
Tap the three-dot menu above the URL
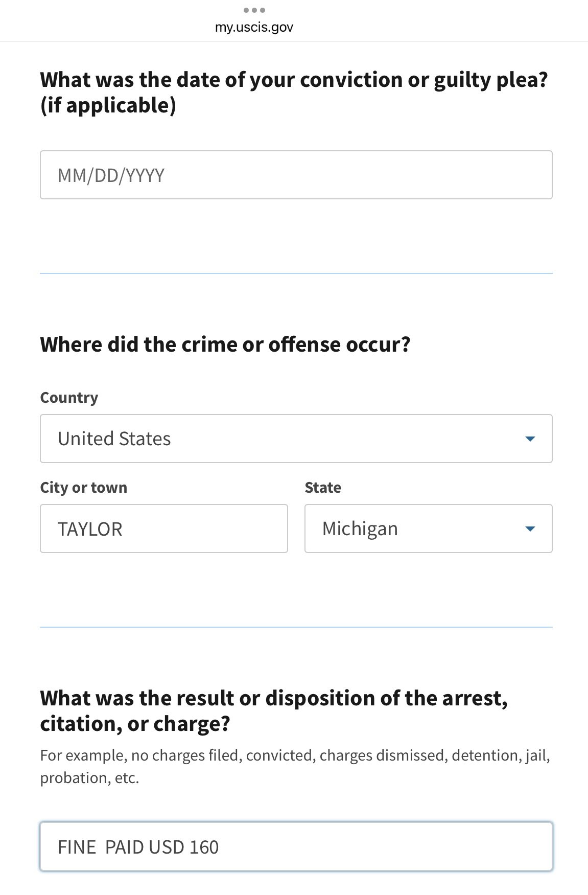pyautogui.click(x=254, y=10)
